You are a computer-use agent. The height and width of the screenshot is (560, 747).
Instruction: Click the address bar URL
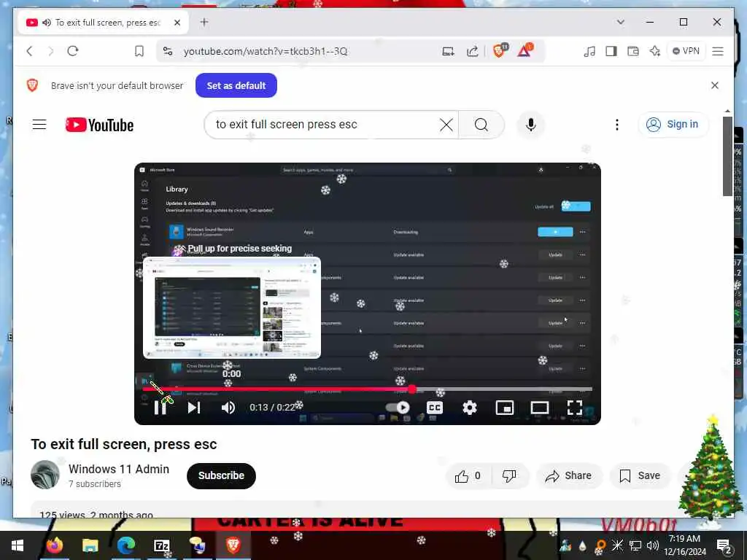pyautogui.click(x=266, y=51)
